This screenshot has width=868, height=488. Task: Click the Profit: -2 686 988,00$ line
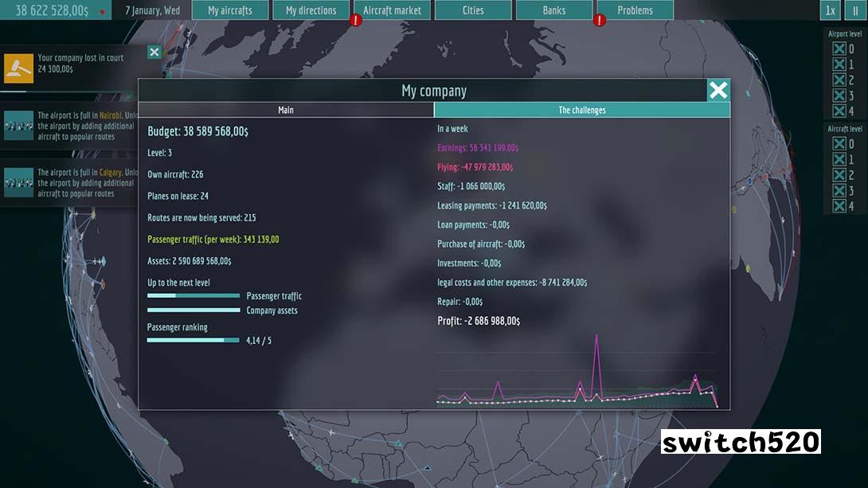(x=479, y=321)
